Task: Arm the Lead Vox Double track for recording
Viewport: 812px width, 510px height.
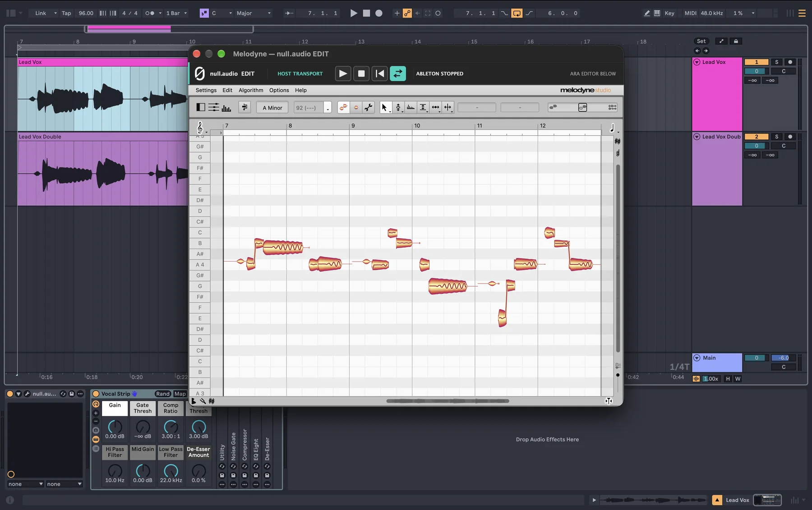Action: pyautogui.click(x=790, y=137)
